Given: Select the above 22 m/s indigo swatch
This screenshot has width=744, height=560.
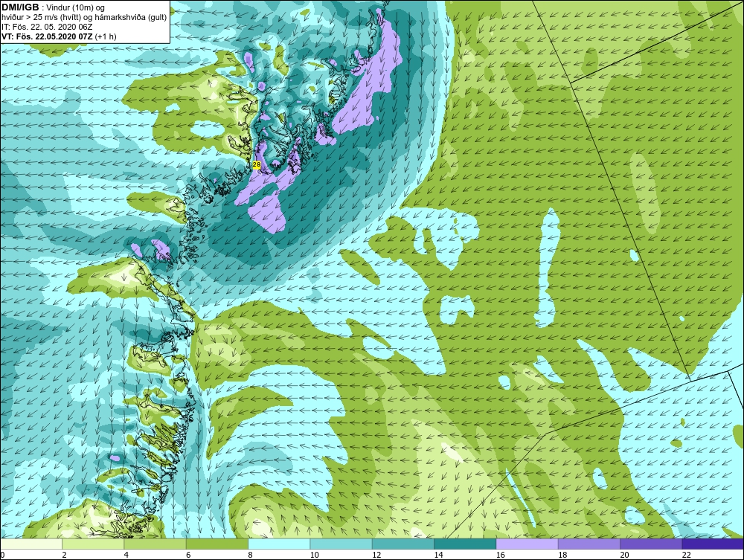Looking at the screenshot, I should [x=713, y=544].
